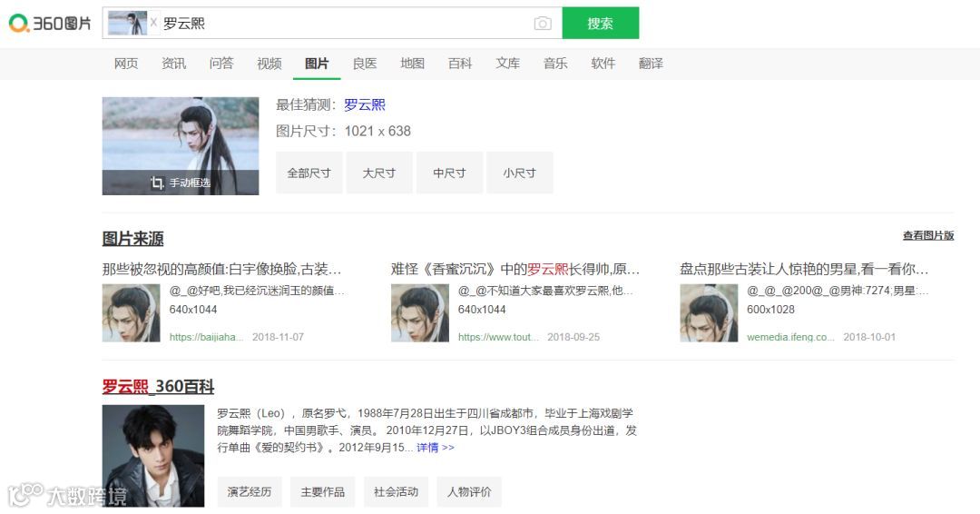
Task: Switch to the 软件 tab
Action: (x=603, y=64)
